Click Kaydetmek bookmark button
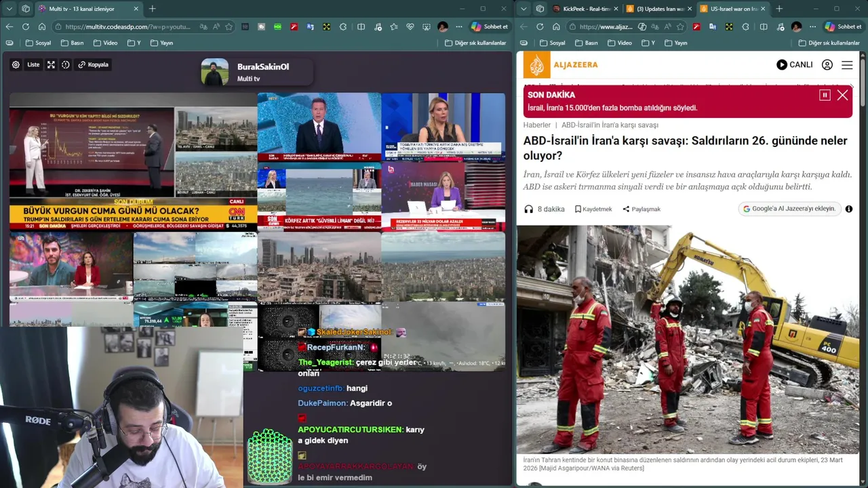This screenshot has width=868, height=488. (x=593, y=209)
